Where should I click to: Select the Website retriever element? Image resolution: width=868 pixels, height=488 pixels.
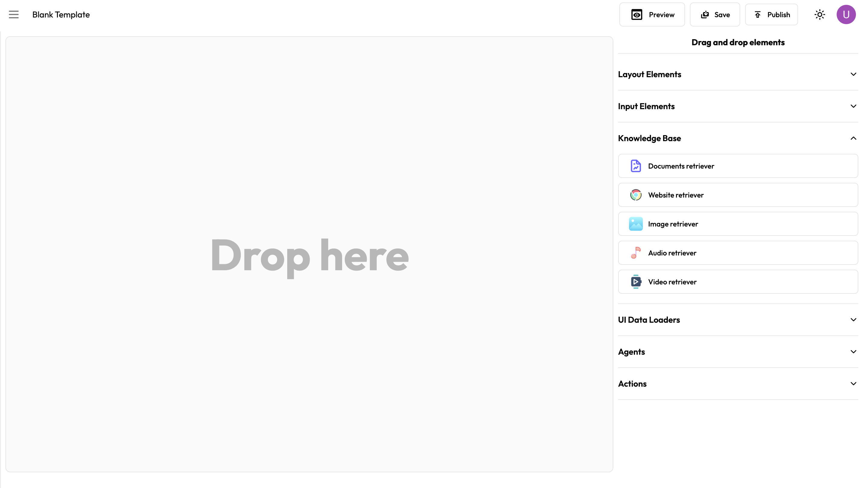click(x=738, y=195)
